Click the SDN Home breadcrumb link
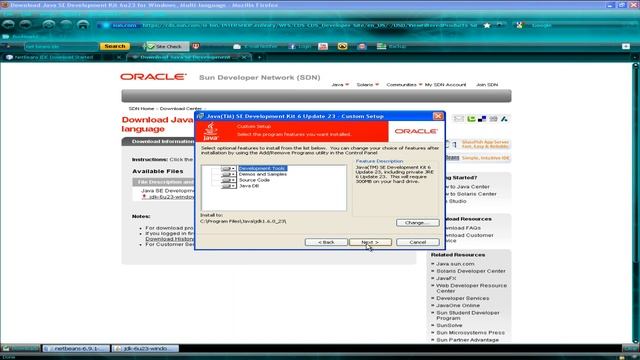The height and width of the screenshot is (360, 640). click(x=141, y=109)
